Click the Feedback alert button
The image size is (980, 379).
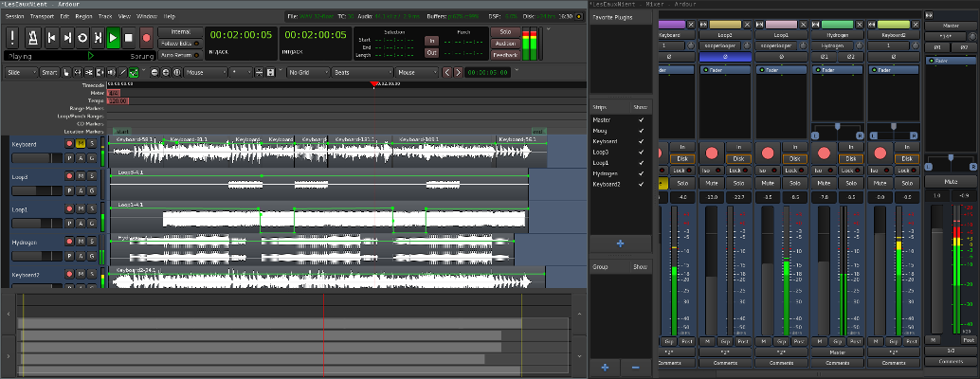[x=505, y=55]
